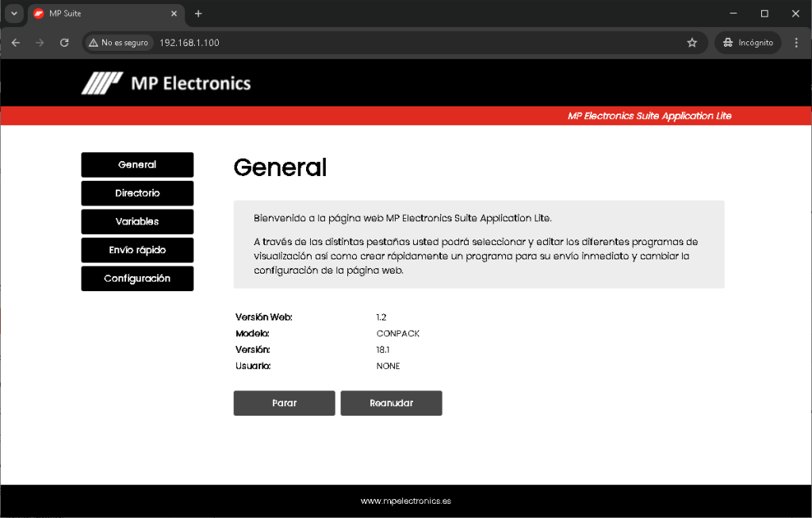Minimize the browser window
The height and width of the screenshot is (518, 812).
733,13
